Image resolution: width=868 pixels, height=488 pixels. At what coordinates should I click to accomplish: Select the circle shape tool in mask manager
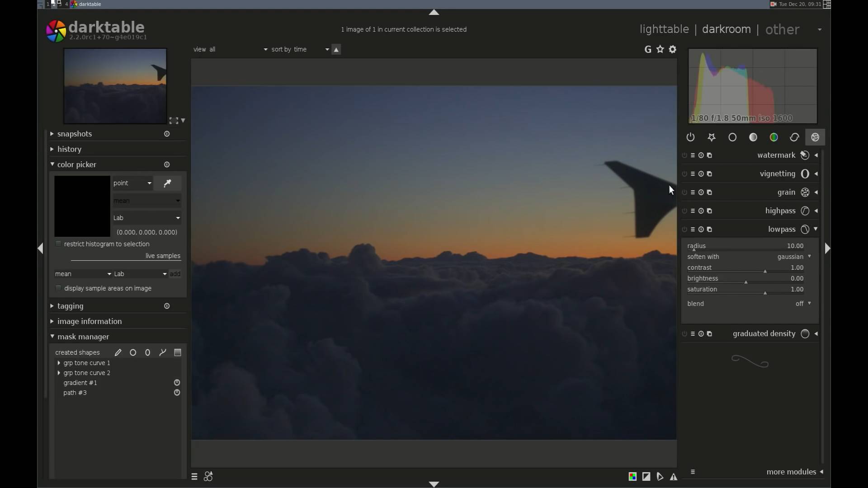(x=133, y=352)
